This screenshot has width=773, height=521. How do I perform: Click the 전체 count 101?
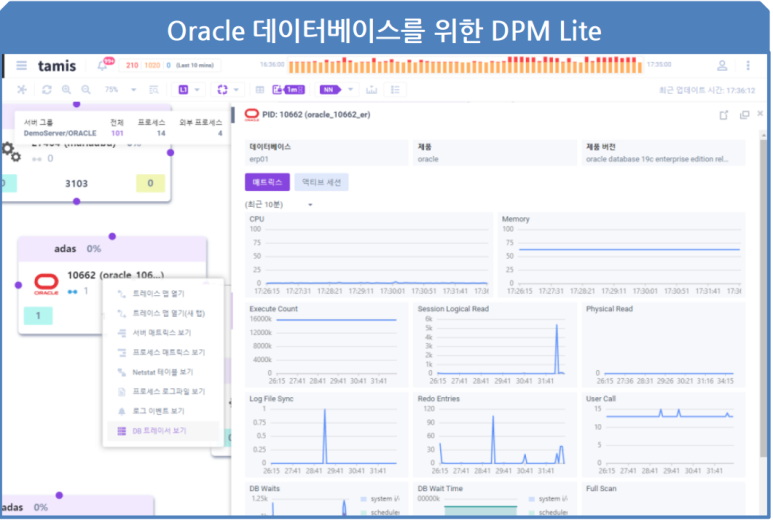point(117,133)
